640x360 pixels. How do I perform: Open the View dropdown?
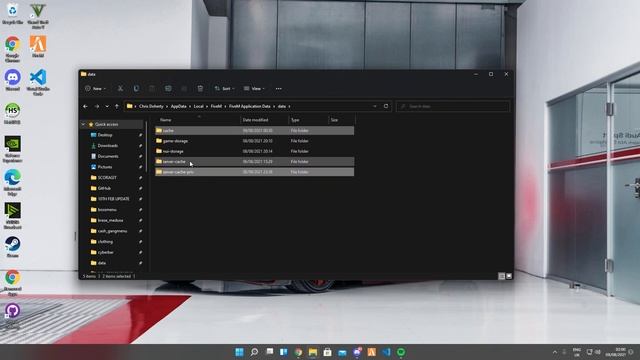tap(254, 89)
